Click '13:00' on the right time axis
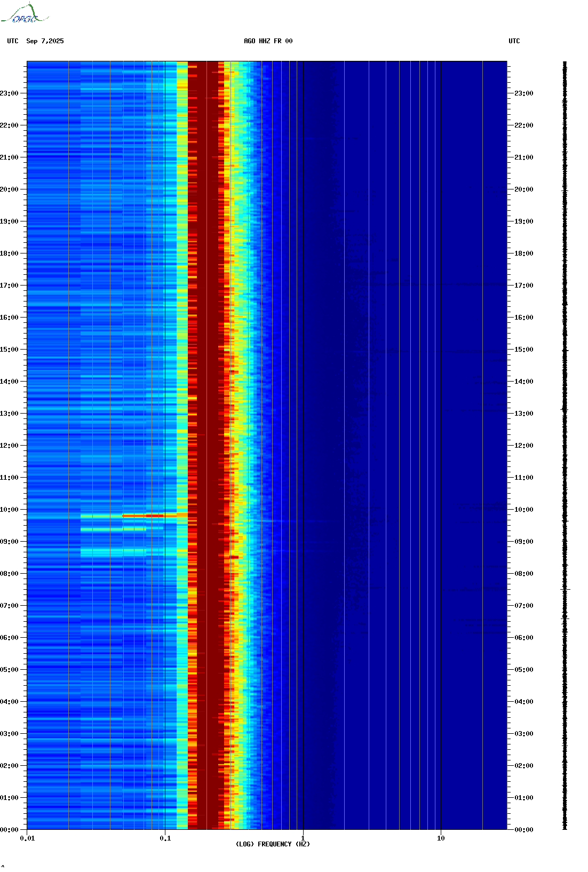 [x=524, y=414]
